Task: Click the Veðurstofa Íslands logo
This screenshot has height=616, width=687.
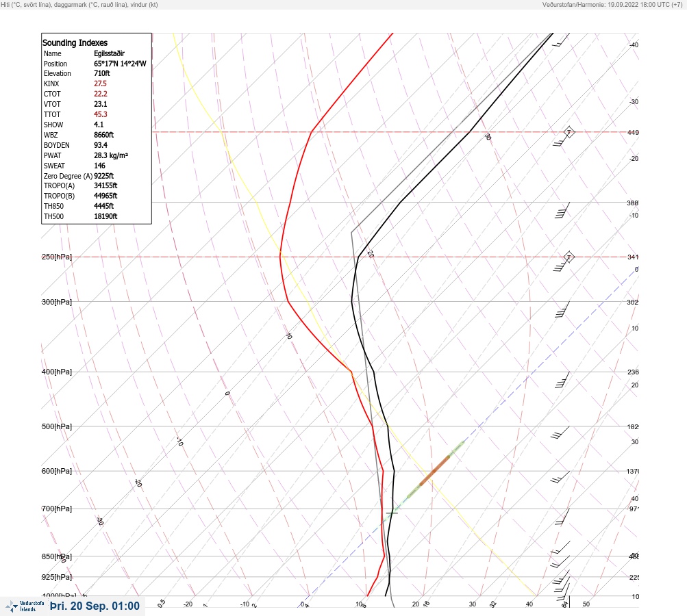Action: (x=25, y=606)
